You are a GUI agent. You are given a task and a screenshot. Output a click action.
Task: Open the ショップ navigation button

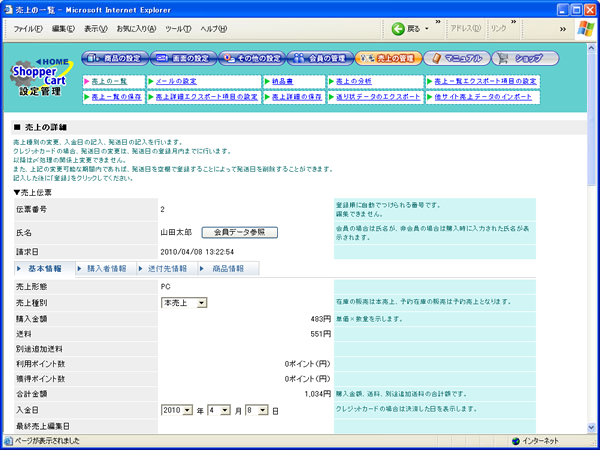point(525,58)
